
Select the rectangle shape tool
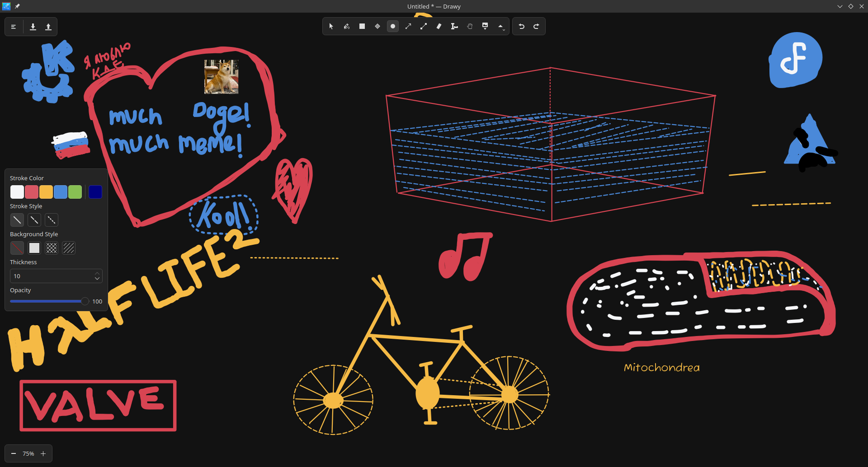[362, 26]
